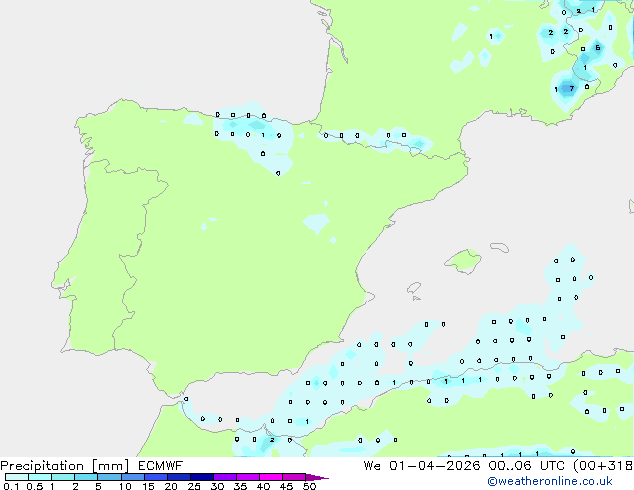Pick the 5 to 10 mm legend color
634x490 pixels.
pyautogui.click(x=109, y=477)
